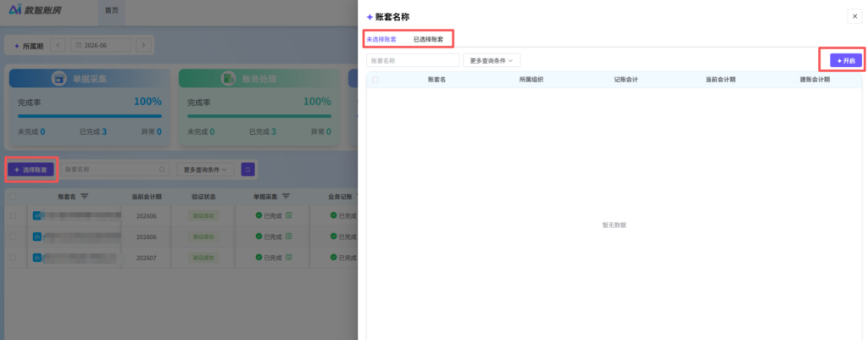Image resolution: width=868 pixels, height=340 pixels.
Task: Click 未完成 0 in the 单据采集 card
Action: point(31,131)
